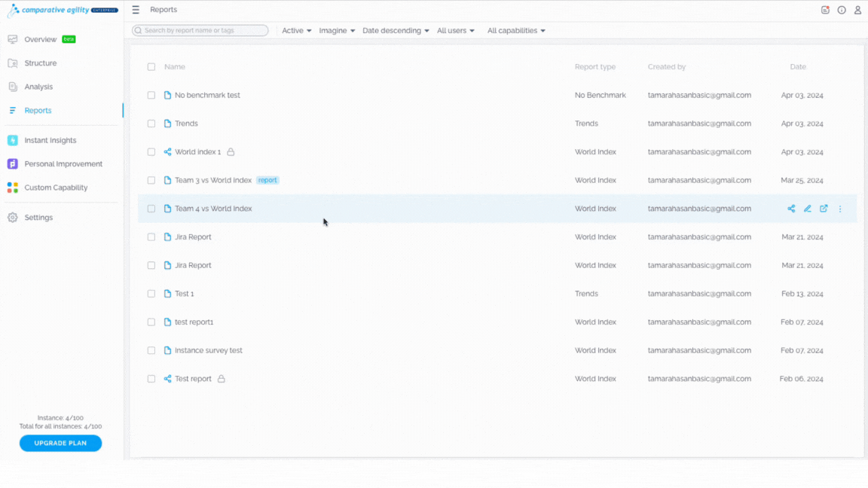Click the Personal Improvement purple icon
Viewport: 868px width, 488px height.
[x=13, y=163]
